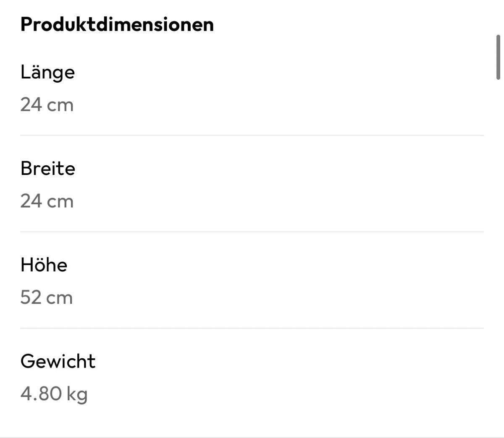
Task: Click the divider between Breite and Höhe
Action: click(x=252, y=232)
